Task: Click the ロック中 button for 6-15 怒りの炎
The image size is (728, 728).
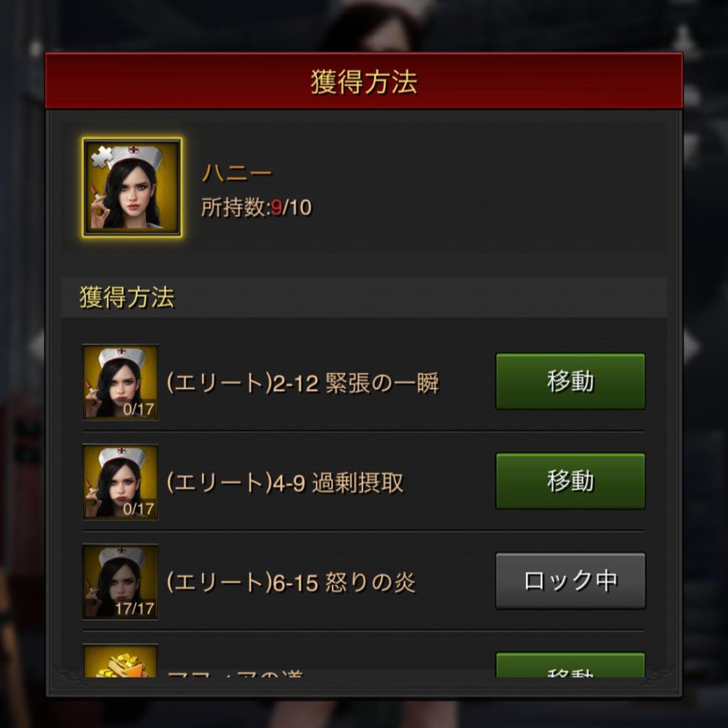Action: (x=570, y=580)
